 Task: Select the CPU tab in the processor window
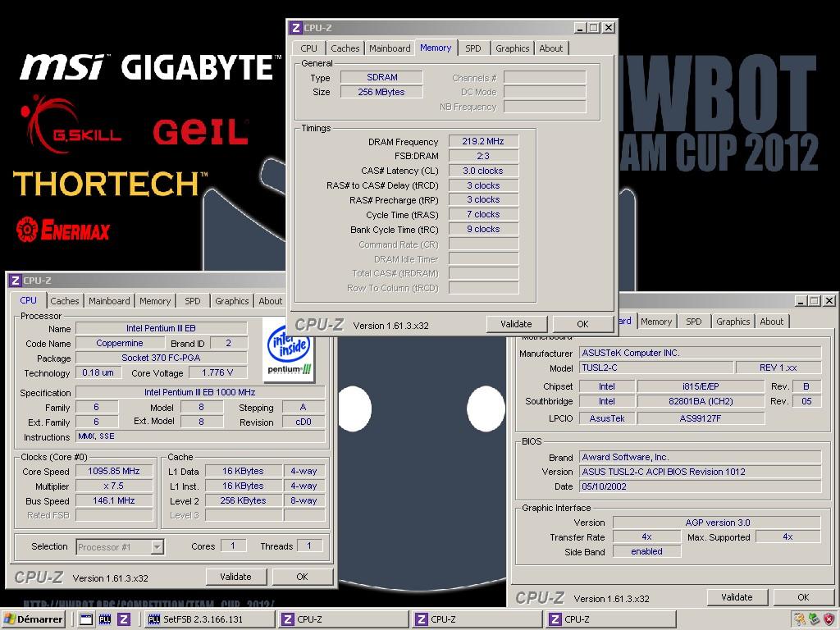pos(29,300)
